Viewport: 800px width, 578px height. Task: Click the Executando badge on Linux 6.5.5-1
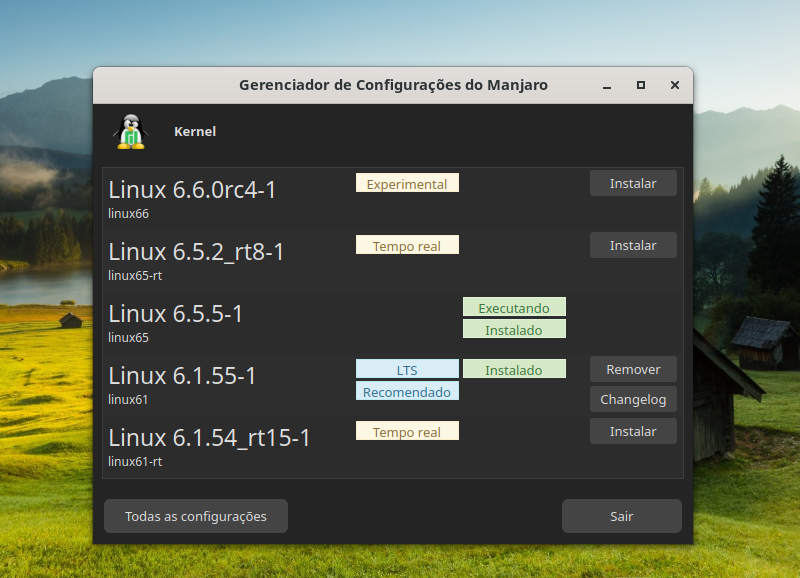(x=514, y=307)
